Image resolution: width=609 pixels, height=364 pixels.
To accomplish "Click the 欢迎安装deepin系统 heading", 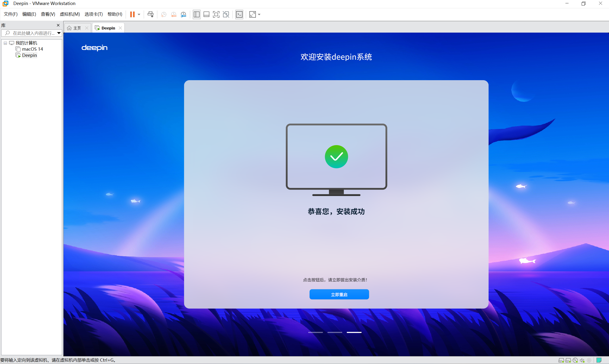I will click(336, 57).
